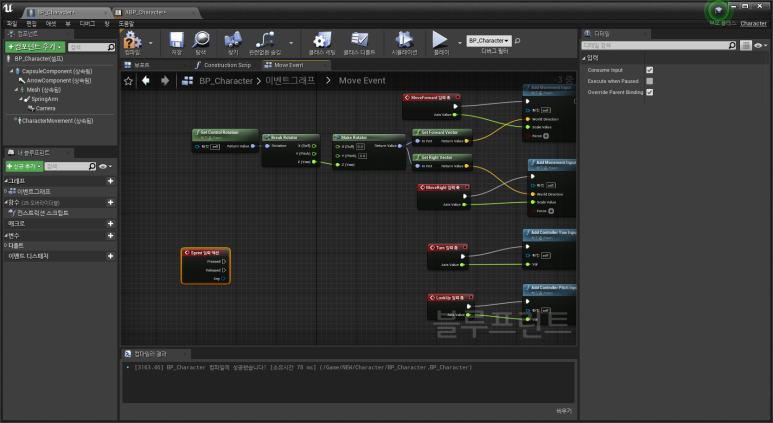Add a new graph with the plus icon
This screenshot has height=423, width=773.
110,181
